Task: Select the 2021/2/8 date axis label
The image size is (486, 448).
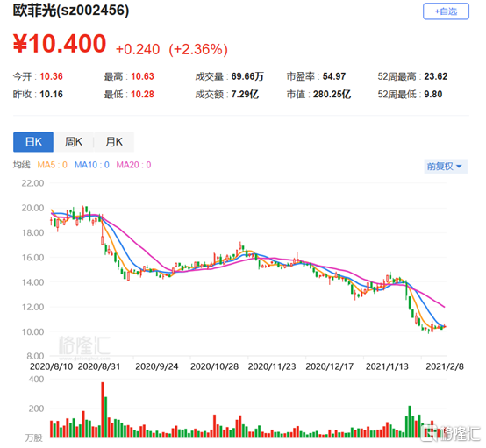Action: pos(445,366)
